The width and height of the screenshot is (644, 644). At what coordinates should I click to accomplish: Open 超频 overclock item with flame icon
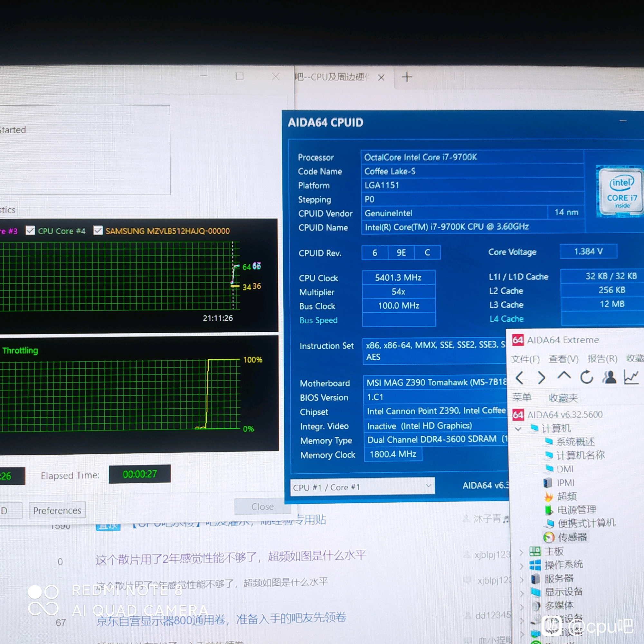pos(567,496)
